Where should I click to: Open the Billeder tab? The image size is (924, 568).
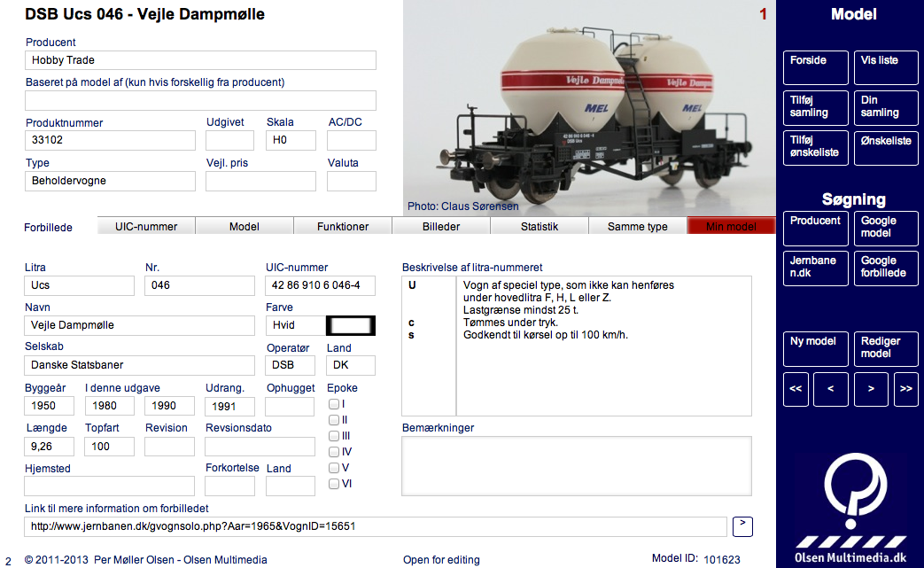coord(441,226)
